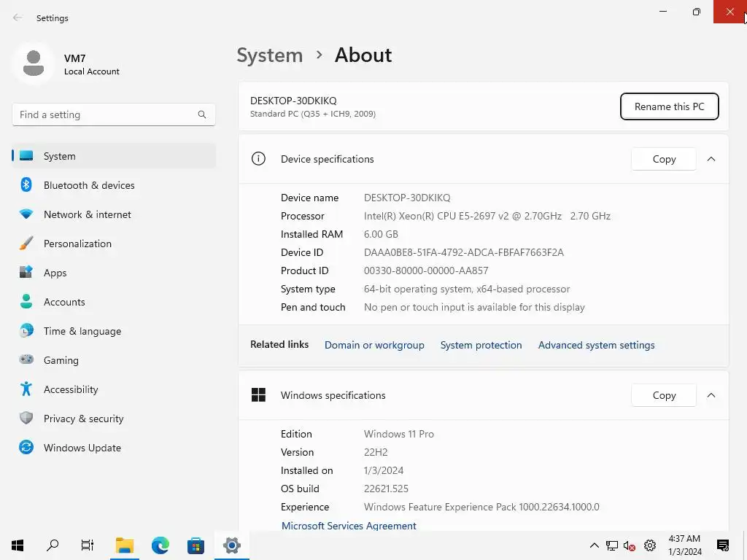Click the Gaming controller icon
The width and height of the screenshot is (747, 560).
click(26, 359)
